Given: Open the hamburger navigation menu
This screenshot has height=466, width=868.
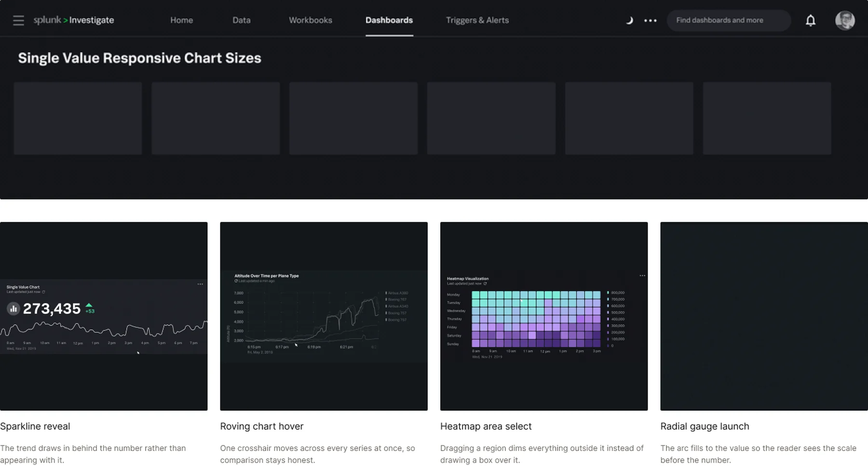Looking at the screenshot, I should point(18,20).
